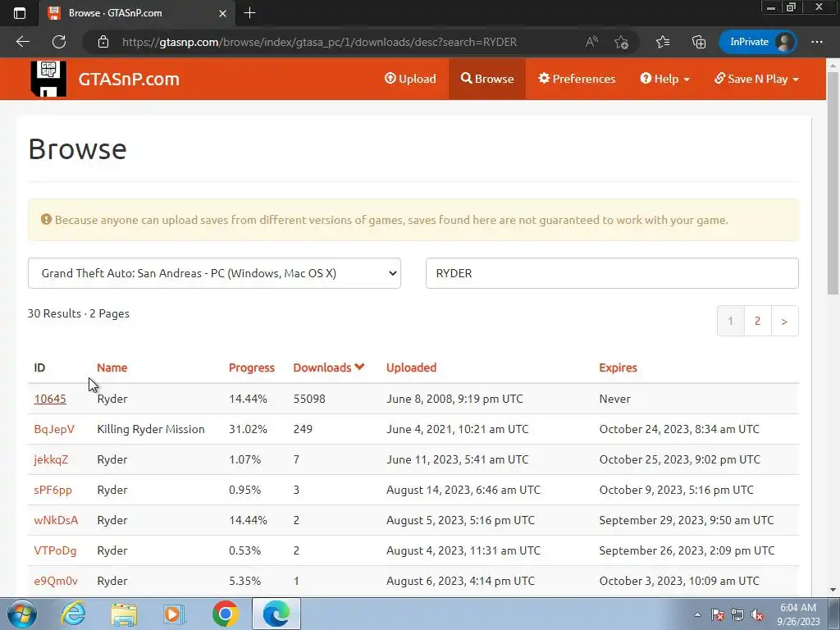
Task: Click the network tray icon
Action: pos(737,615)
